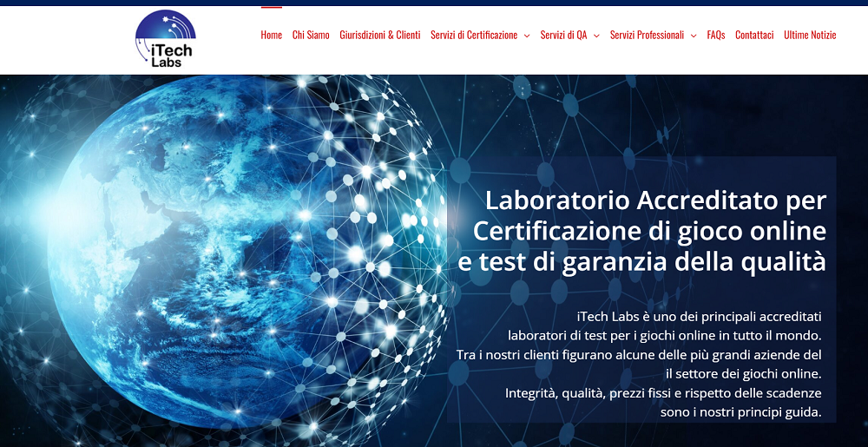The image size is (868, 447).
Task: Open Servizi Professionali menu
Action: click(648, 35)
